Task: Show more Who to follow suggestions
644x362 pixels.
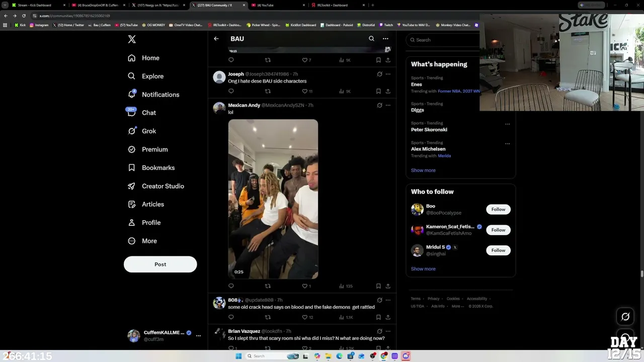Action: [423, 268]
